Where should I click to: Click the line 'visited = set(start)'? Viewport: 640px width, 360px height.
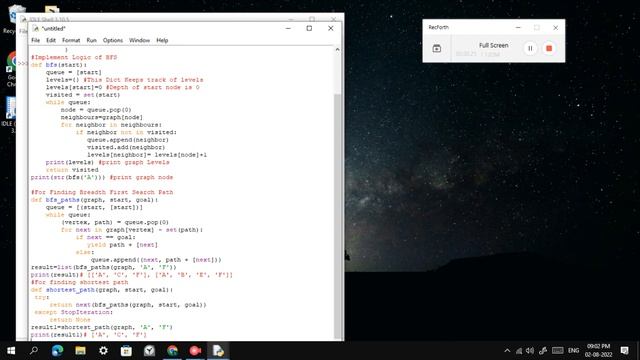(83, 95)
